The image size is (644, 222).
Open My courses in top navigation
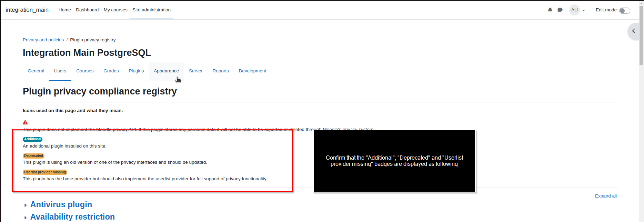point(115,10)
